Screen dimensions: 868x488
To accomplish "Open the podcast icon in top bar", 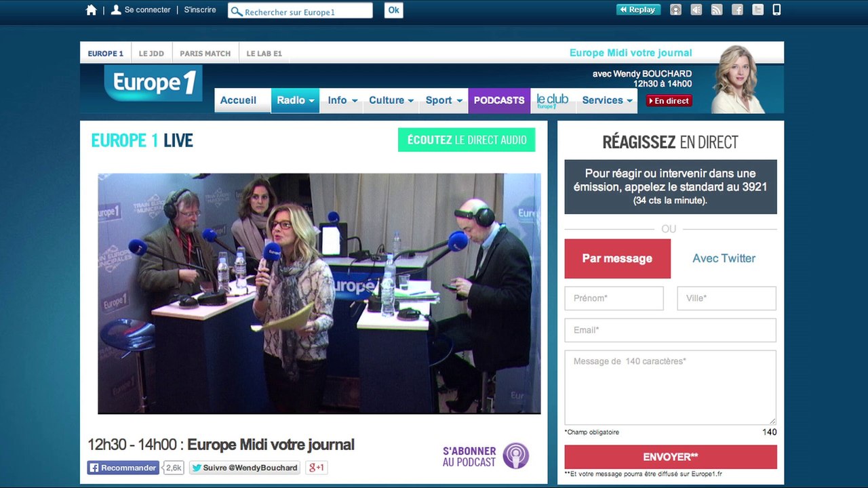I will (x=675, y=9).
